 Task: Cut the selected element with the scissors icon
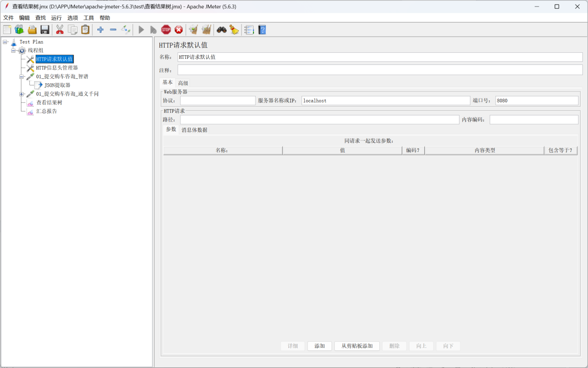[60, 30]
